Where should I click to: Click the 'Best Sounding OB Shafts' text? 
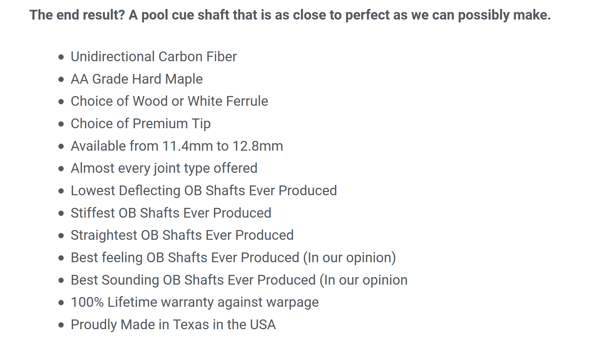click(x=193, y=280)
